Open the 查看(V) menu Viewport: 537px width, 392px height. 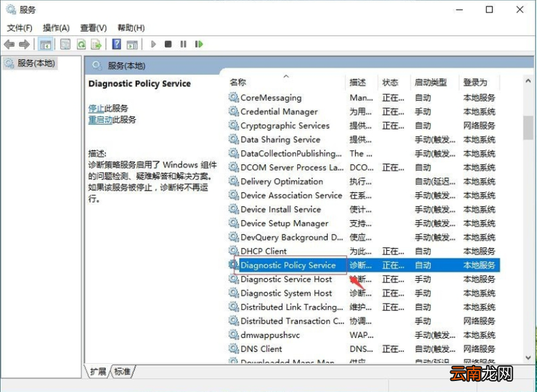click(x=93, y=28)
